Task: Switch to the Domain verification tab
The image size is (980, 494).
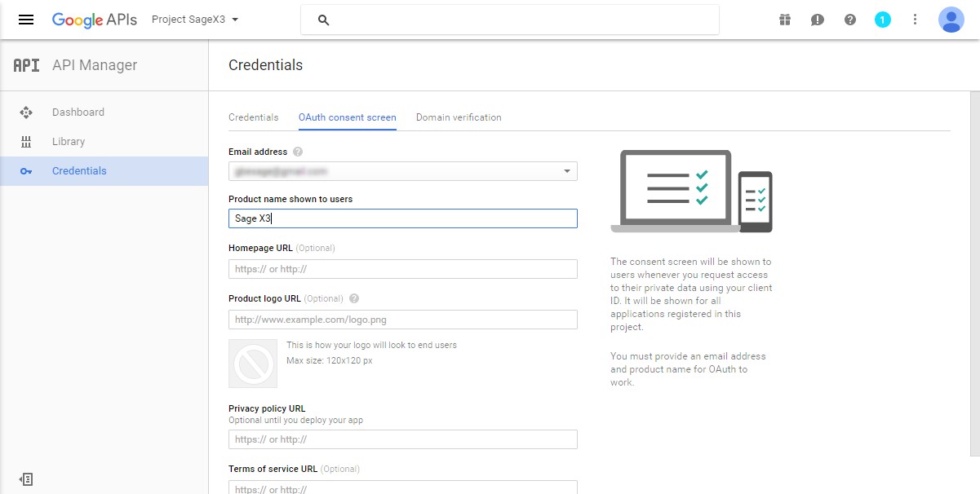Action: (459, 117)
